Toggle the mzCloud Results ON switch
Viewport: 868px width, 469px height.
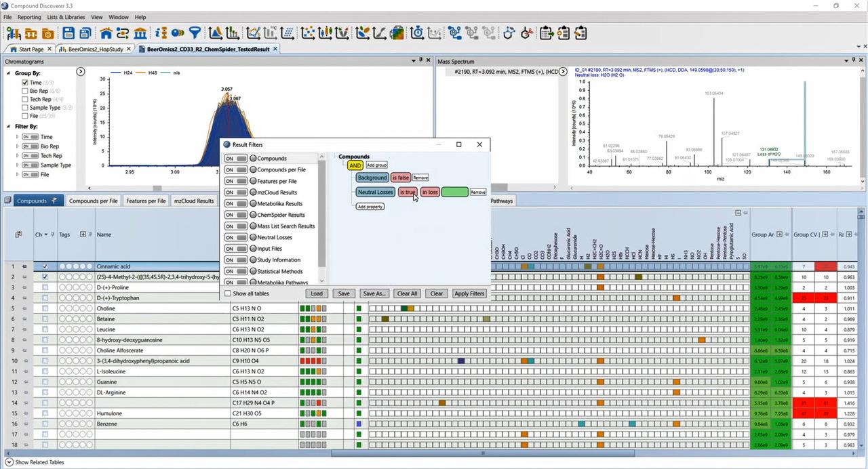[236, 192]
